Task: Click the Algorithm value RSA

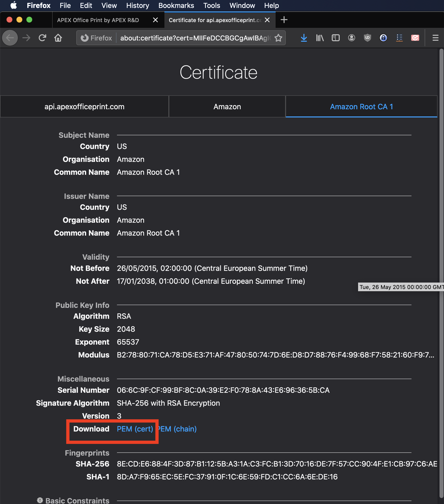Action: tap(124, 316)
